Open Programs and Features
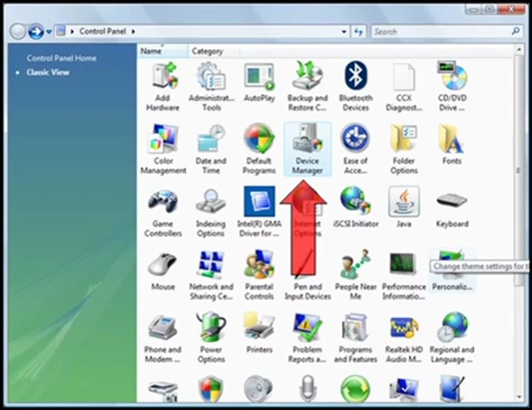This screenshot has width=532, height=410. (x=355, y=338)
